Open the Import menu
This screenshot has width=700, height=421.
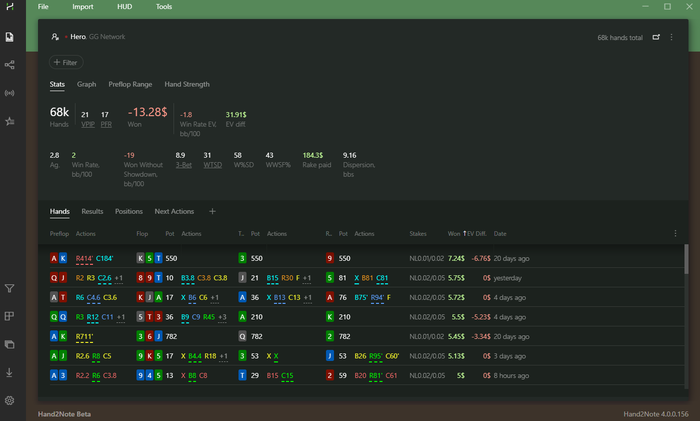click(x=83, y=7)
